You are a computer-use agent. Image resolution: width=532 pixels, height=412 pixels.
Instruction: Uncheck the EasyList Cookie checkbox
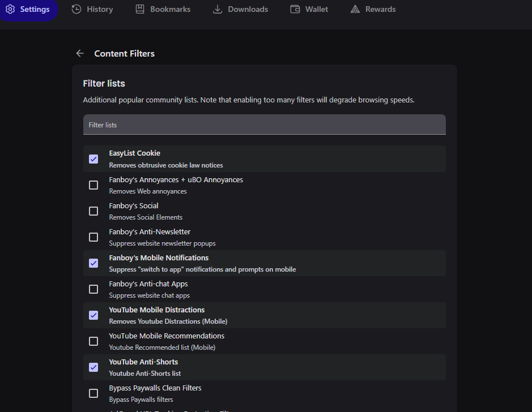click(93, 159)
